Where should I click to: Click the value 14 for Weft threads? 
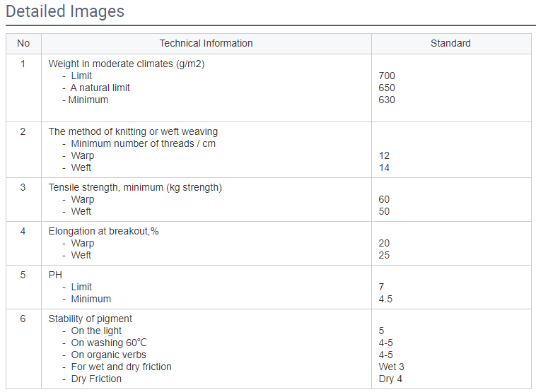click(x=384, y=167)
